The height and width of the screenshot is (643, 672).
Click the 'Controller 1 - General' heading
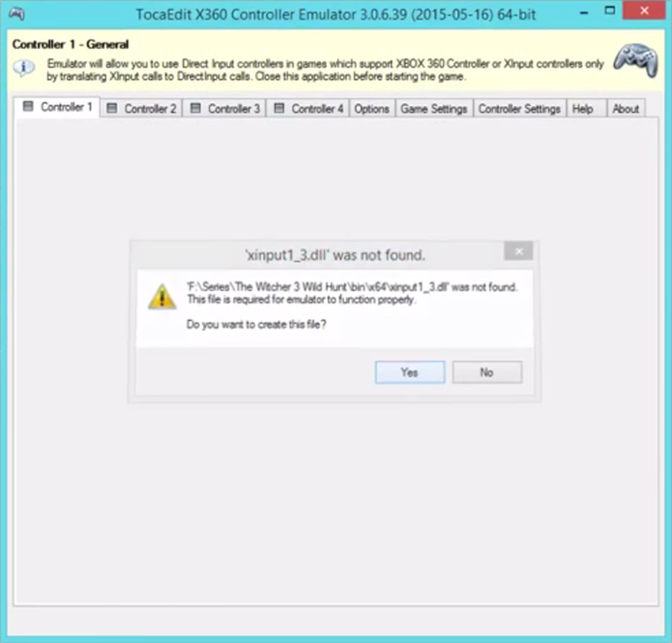70,44
